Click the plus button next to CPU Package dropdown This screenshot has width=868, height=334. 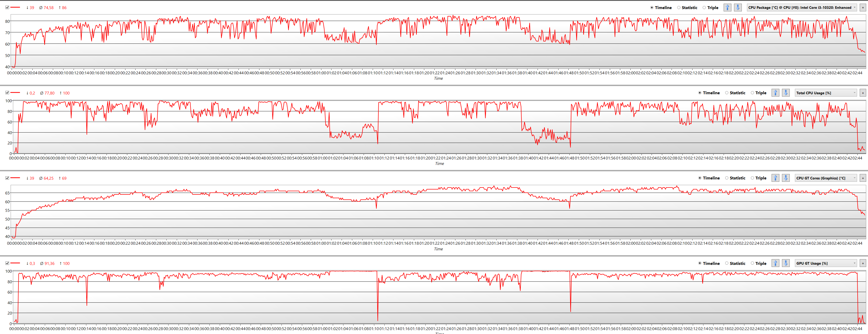click(x=863, y=8)
